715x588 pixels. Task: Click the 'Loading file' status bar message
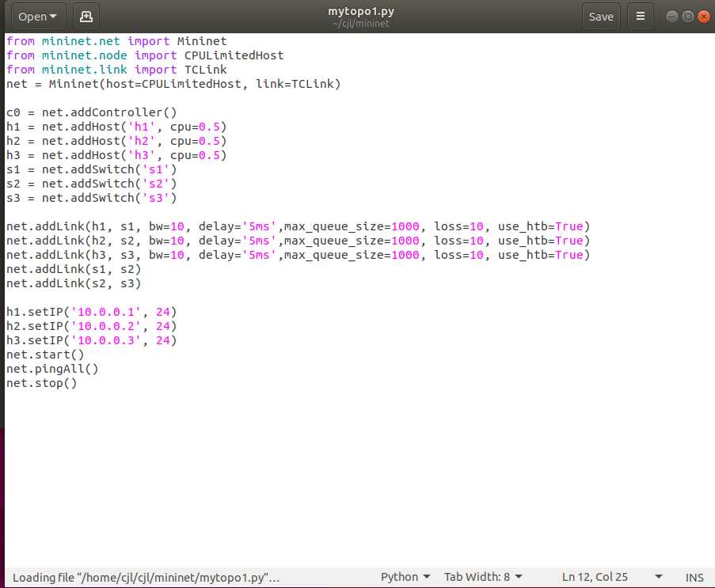pos(146,578)
